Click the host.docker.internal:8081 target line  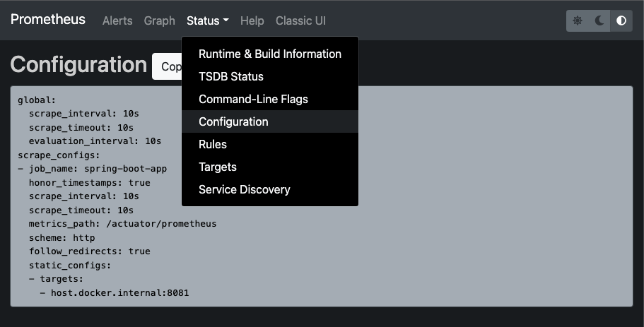119,292
